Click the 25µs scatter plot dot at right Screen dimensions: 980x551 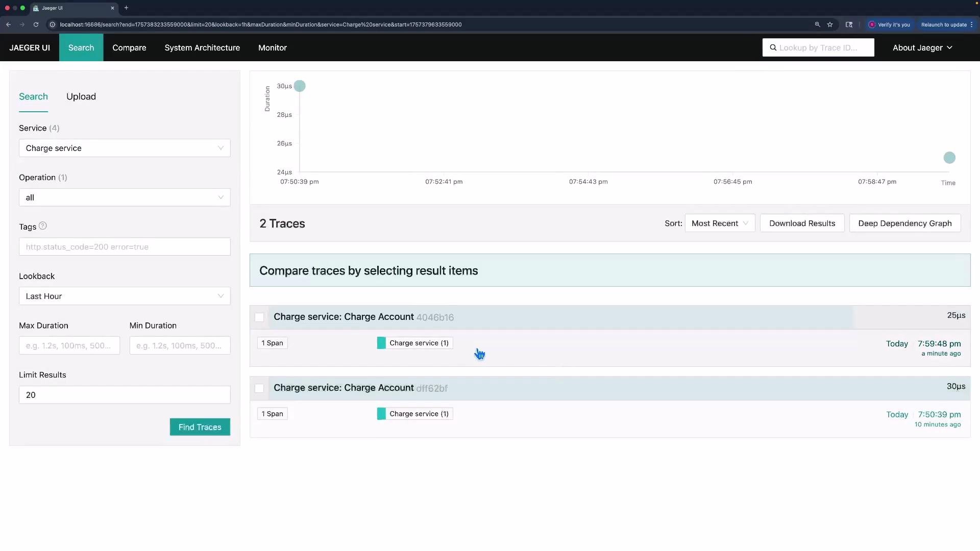click(949, 158)
